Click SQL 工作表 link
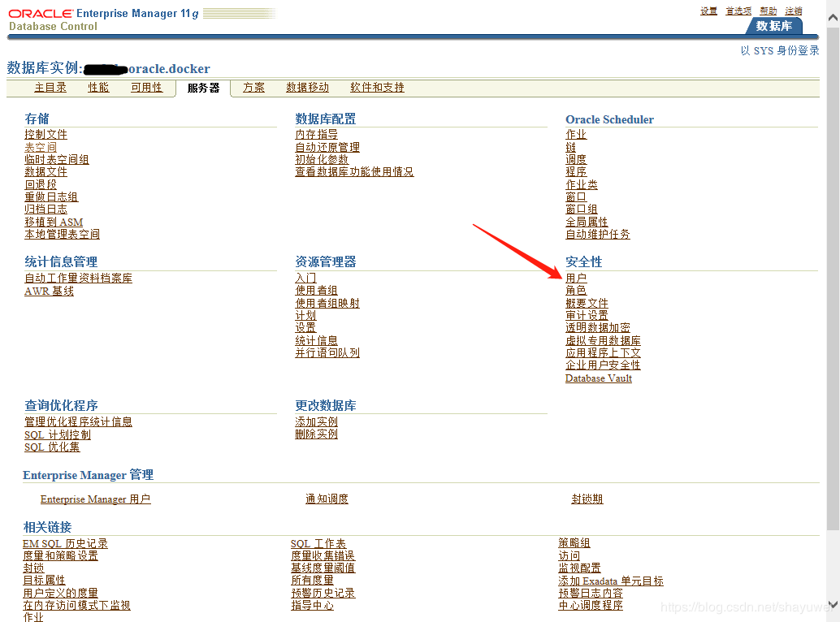This screenshot has height=622, width=840. point(318,544)
